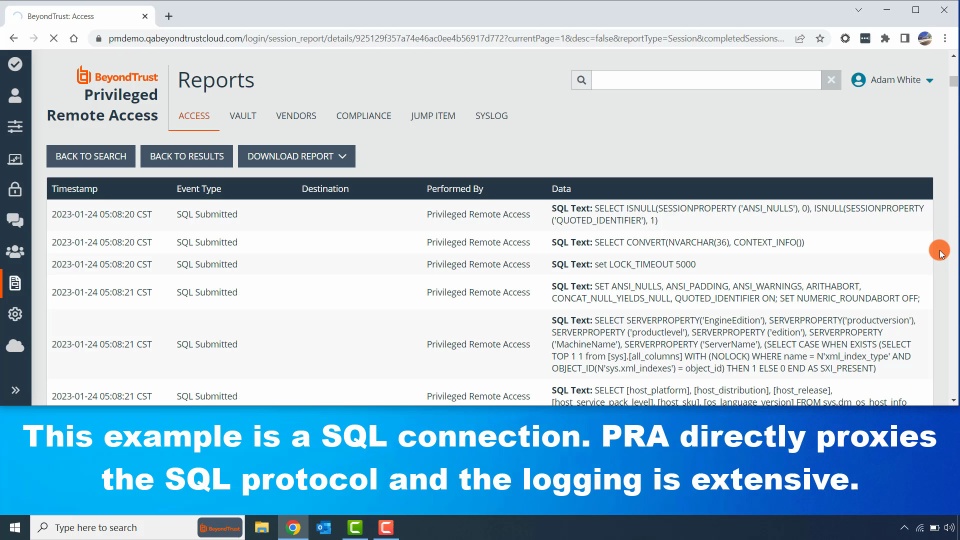Open Chrome tab search chevron

(x=858, y=10)
